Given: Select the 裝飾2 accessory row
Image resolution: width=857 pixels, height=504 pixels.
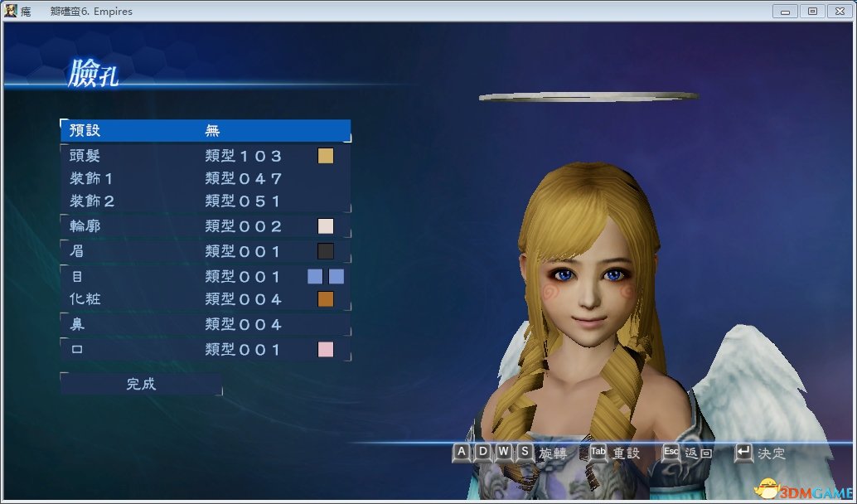Looking at the screenshot, I should coord(206,201).
